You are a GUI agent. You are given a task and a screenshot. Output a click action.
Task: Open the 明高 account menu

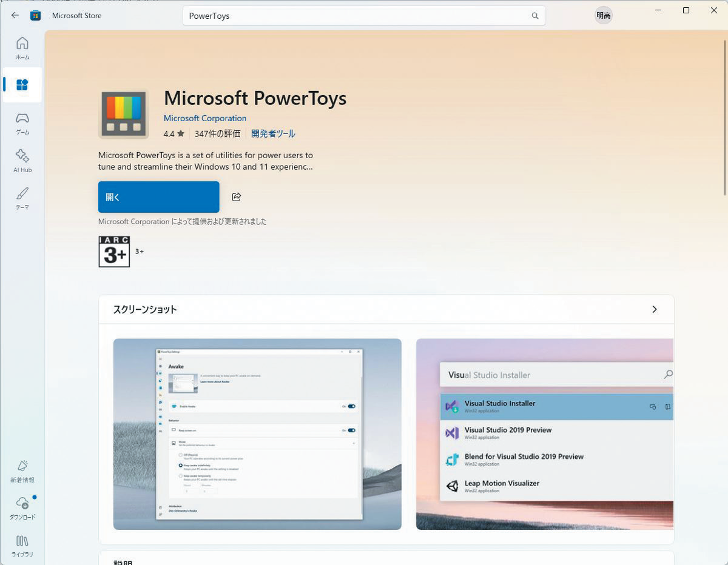point(603,15)
